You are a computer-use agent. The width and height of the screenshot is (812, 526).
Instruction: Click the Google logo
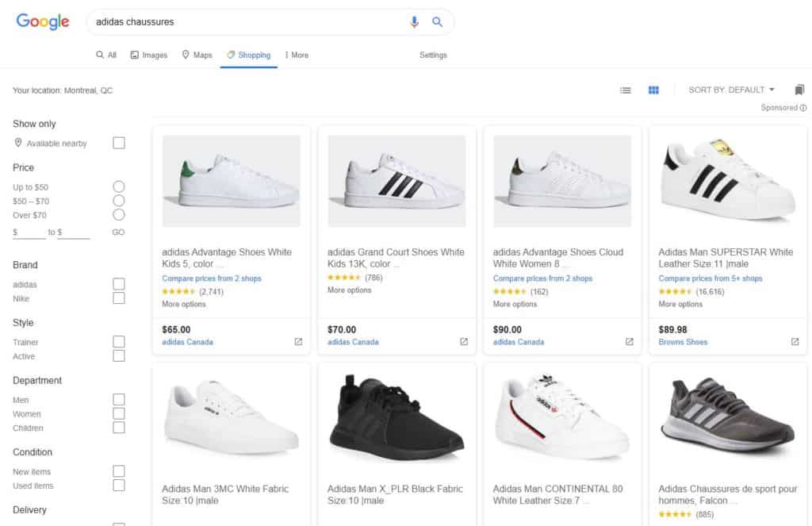43,21
